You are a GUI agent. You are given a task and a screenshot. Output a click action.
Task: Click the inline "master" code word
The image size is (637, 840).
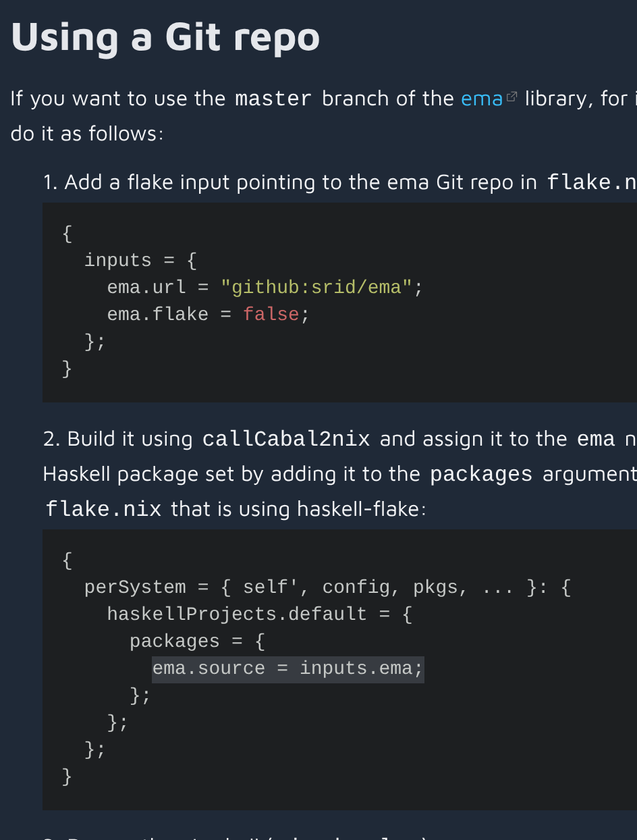[x=273, y=99]
